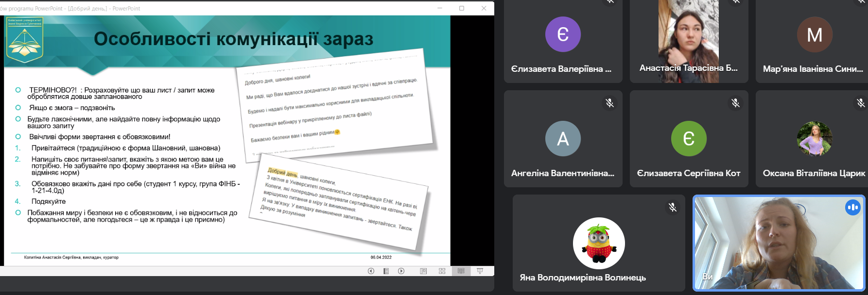
Task: Advance with the next slide arrow
Action: (401, 271)
